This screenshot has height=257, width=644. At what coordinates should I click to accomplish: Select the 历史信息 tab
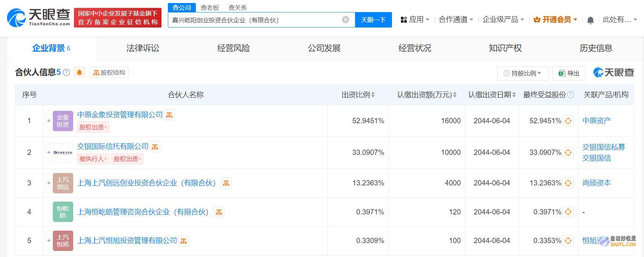pos(596,48)
